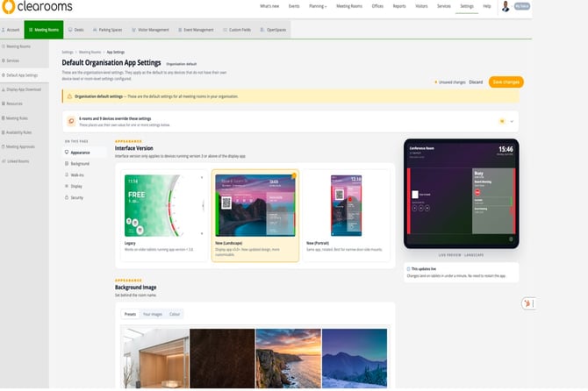This screenshot has height=391, width=588.
Task: Select the Colour background tab
Action: 175,314
